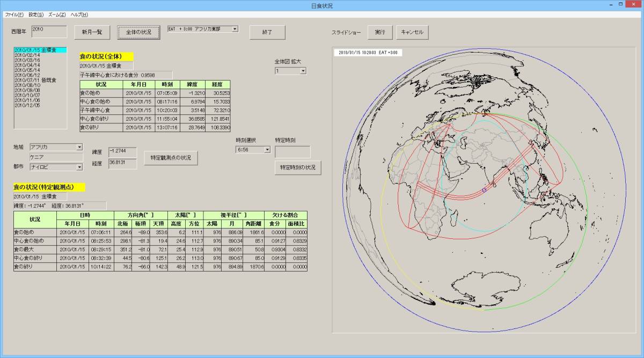This screenshot has height=358, width=644.
Task: Click time cell 13:07:16 in overall table
Action: (x=166, y=127)
